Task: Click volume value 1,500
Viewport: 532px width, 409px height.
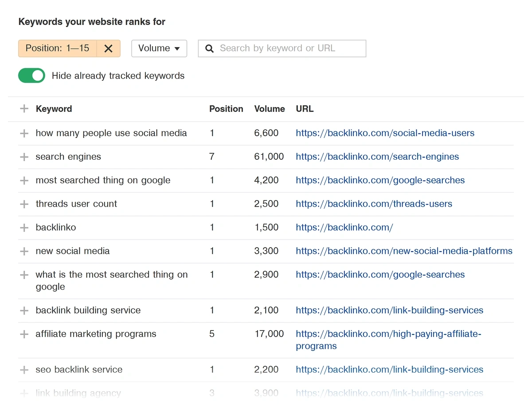Action: tap(266, 228)
